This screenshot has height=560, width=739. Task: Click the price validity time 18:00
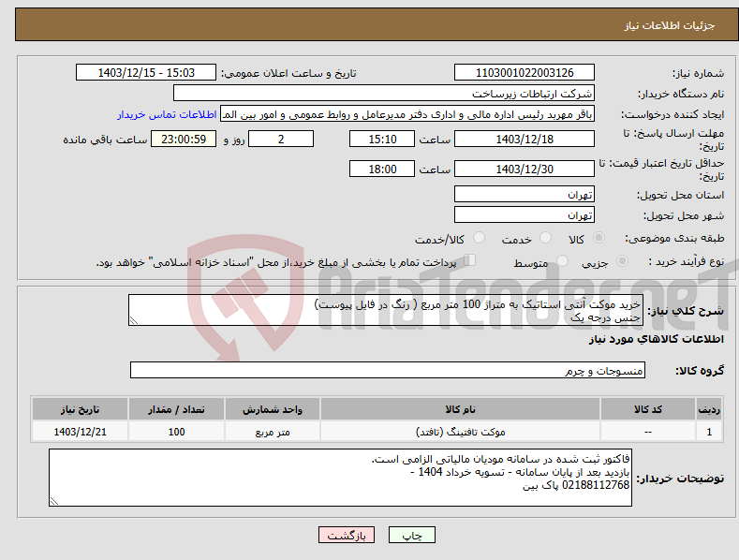pyautogui.click(x=382, y=169)
